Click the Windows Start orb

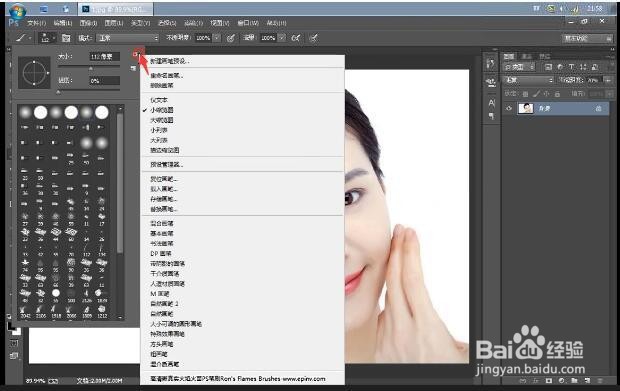click(17, 11)
